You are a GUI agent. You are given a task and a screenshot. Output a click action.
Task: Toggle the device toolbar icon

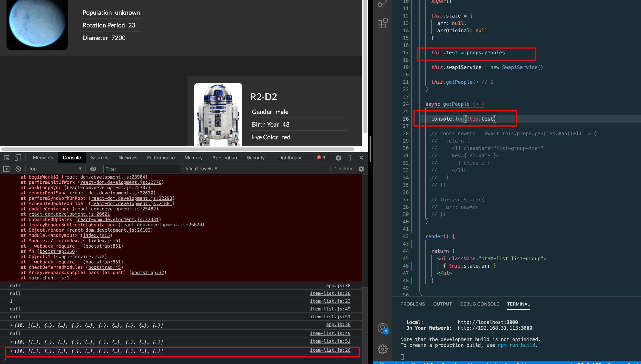[18, 158]
